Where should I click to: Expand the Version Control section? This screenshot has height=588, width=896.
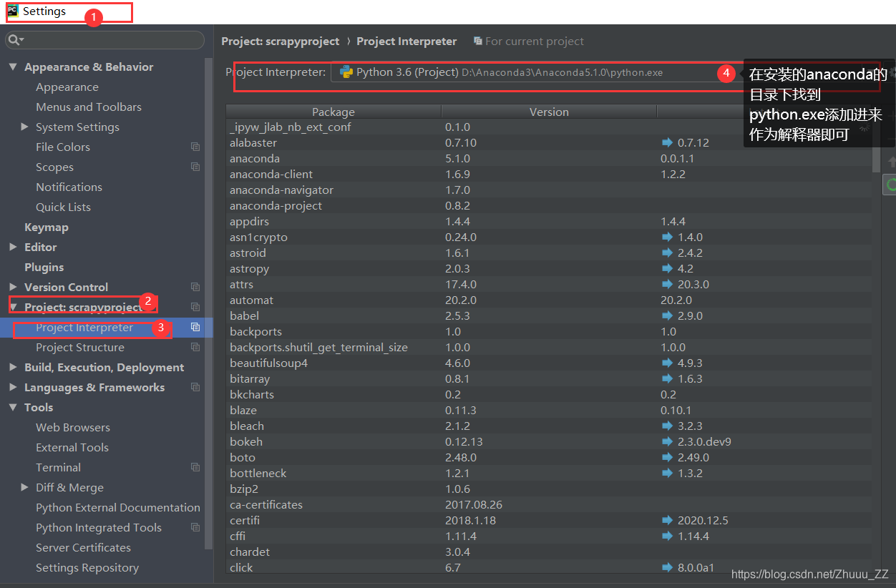pyautogui.click(x=13, y=287)
